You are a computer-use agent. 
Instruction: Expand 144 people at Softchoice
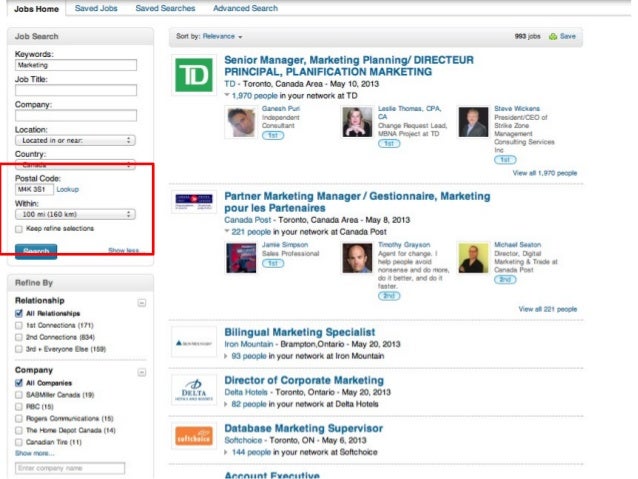[226, 452]
